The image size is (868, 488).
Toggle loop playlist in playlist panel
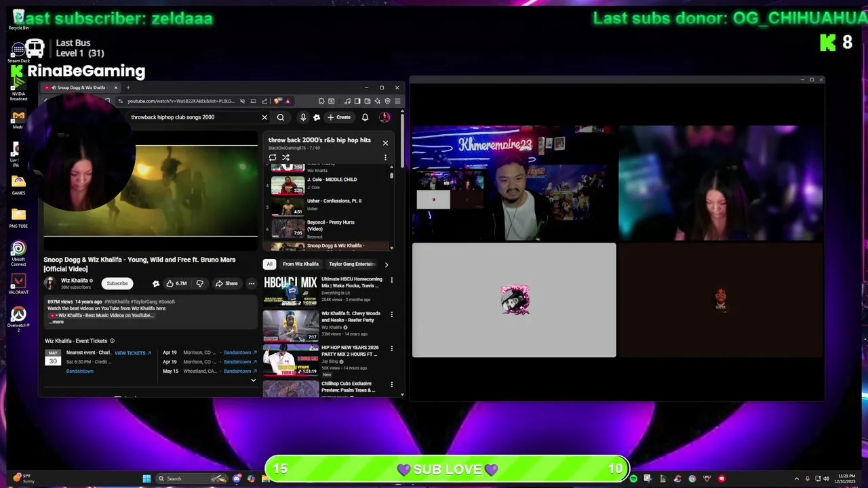pos(273,157)
